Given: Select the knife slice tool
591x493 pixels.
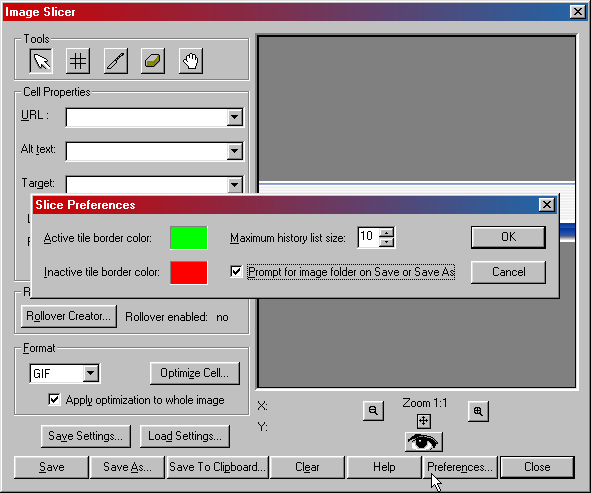Looking at the screenshot, I should tap(116, 61).
